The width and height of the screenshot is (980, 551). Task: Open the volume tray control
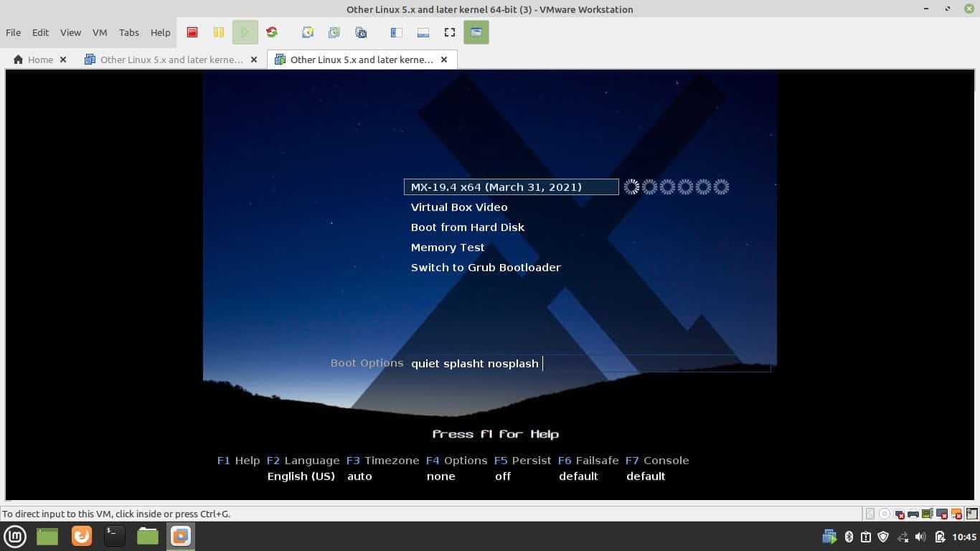pos(921,537)
